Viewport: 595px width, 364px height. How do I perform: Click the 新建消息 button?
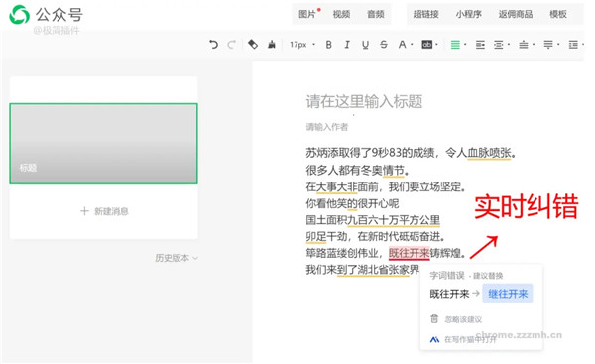pyautogui.click(x=105, y=211)
